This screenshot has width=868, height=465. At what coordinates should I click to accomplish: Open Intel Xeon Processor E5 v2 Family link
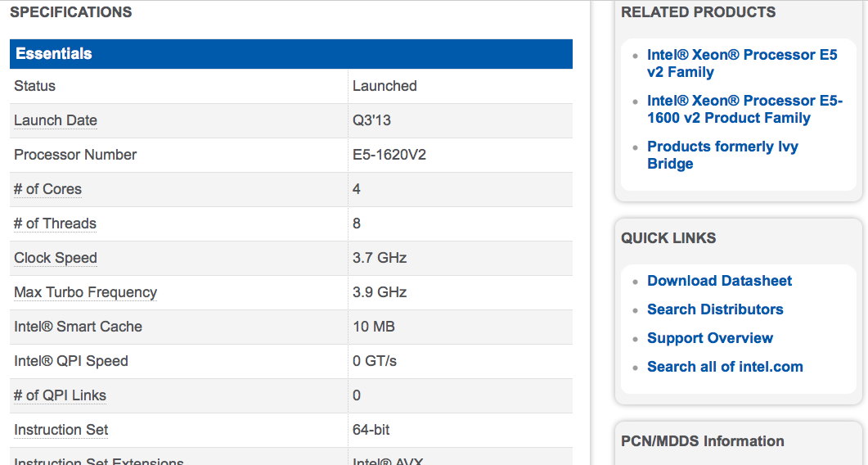tap(742, 63)
